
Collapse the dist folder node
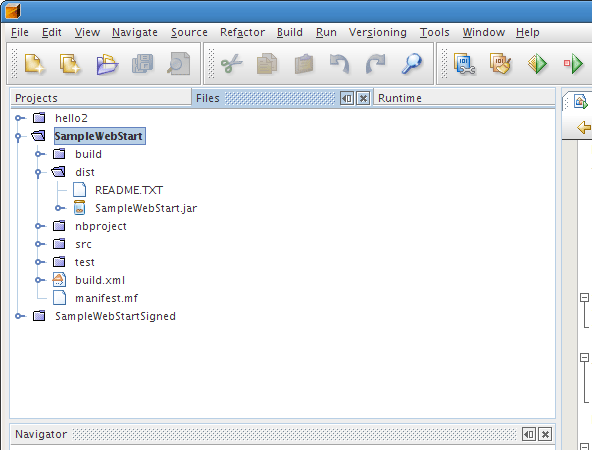coord(38,173)
